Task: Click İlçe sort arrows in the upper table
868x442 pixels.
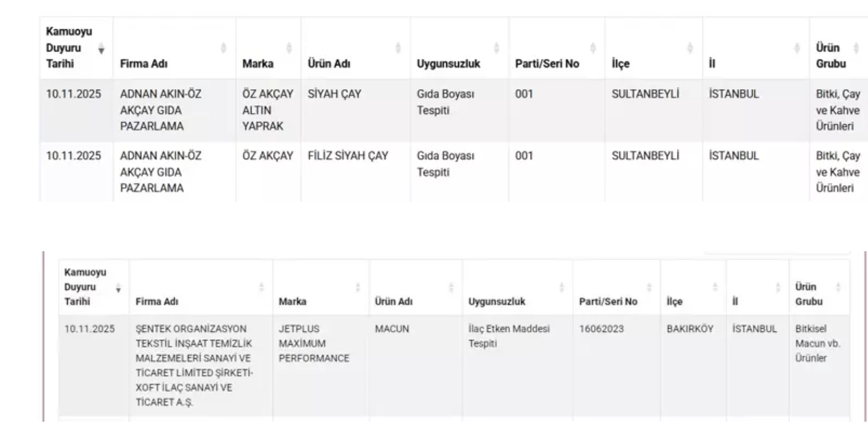Action: (691, 49)
